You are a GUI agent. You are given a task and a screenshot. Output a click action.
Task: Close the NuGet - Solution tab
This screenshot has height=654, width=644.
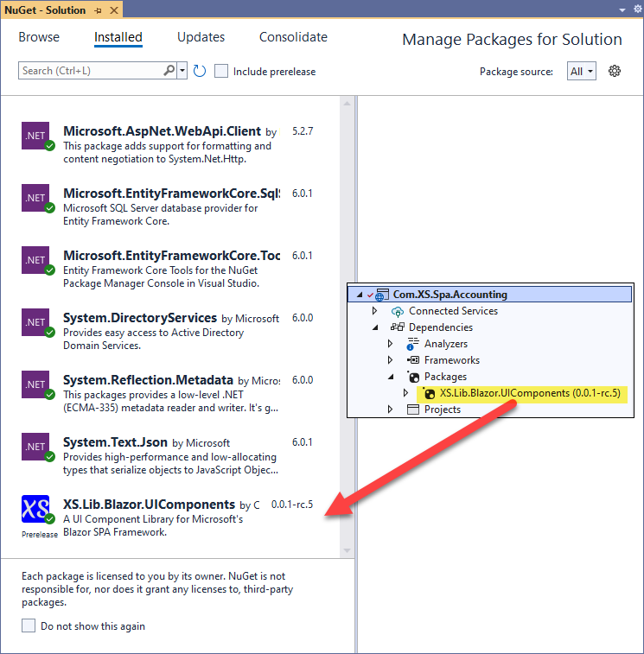[x=113, y=10]
